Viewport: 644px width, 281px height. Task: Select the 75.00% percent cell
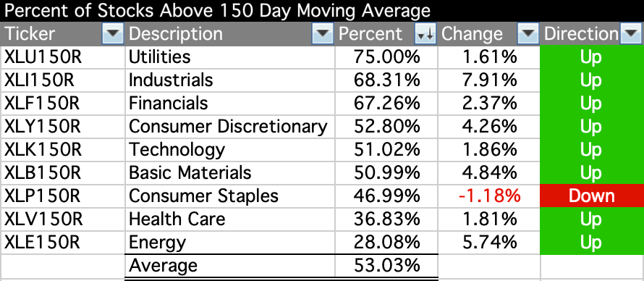point(386,57)
